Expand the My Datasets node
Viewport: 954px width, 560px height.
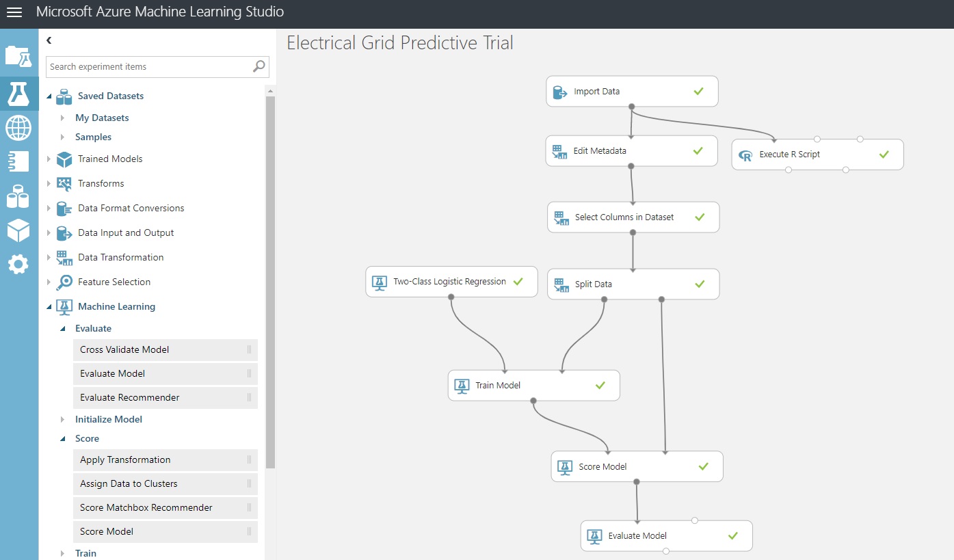click(x=63, y=118)
